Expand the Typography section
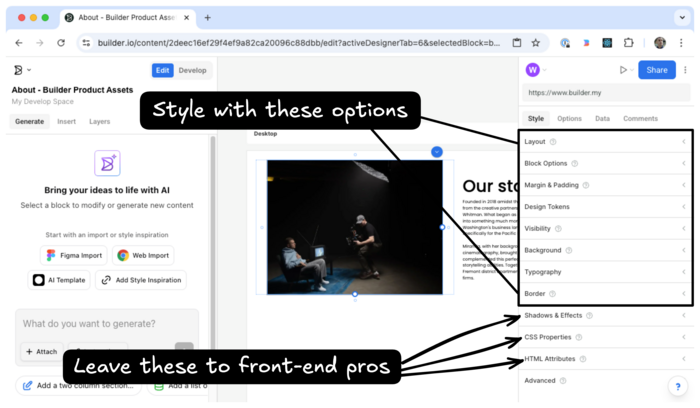The image size is (700, 408). [x=606, y=272]
